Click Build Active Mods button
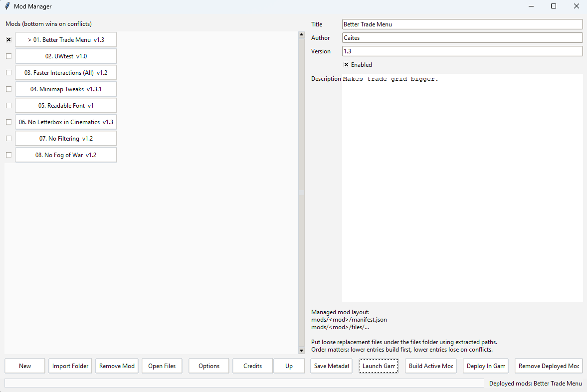Screen dimensions: 587x392 (431, 366)
